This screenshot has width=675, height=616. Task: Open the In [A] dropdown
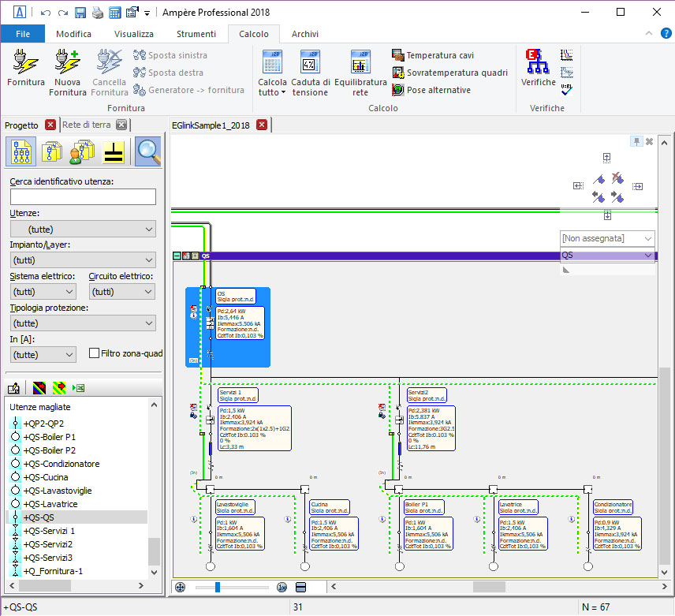[x=43, y=355]
